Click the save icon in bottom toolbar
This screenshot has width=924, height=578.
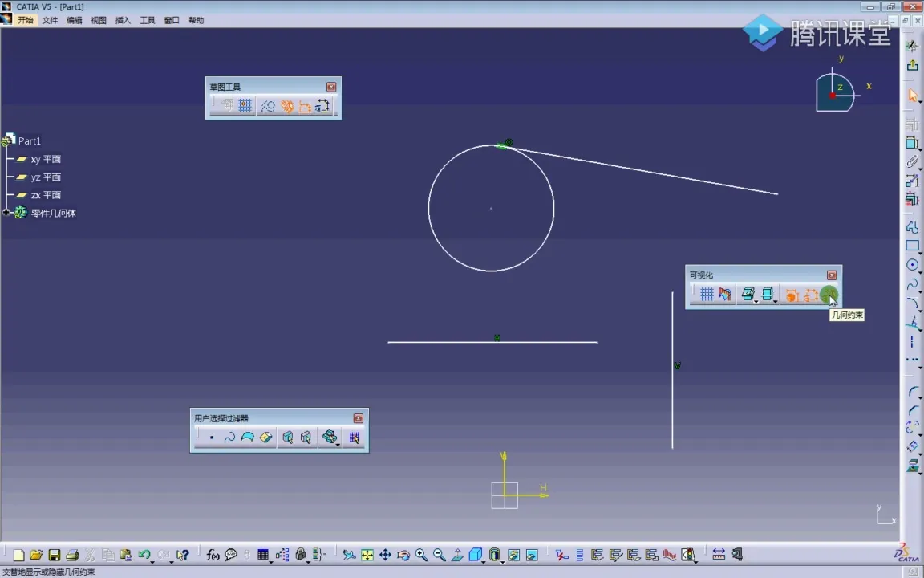tap(55, 555)
